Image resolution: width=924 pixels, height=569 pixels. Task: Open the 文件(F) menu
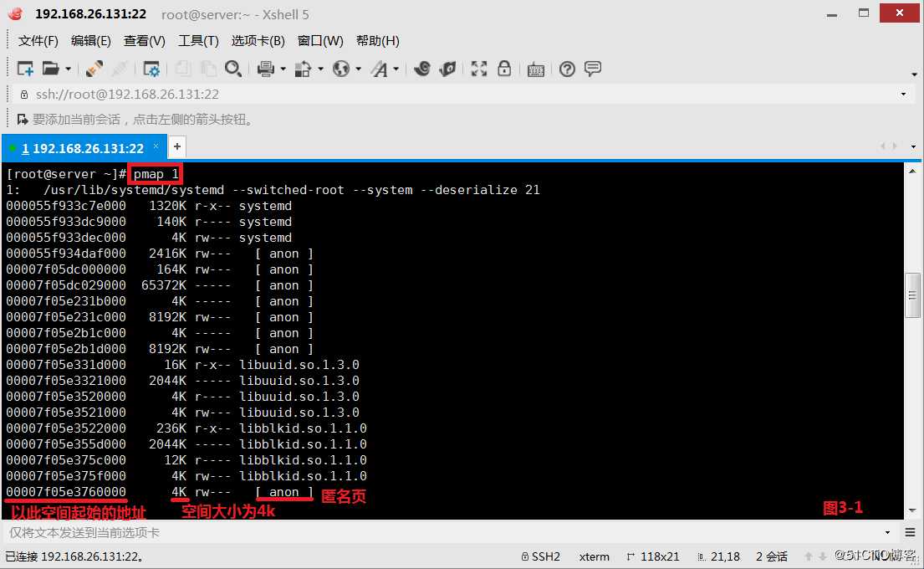[x=38, y=41]
